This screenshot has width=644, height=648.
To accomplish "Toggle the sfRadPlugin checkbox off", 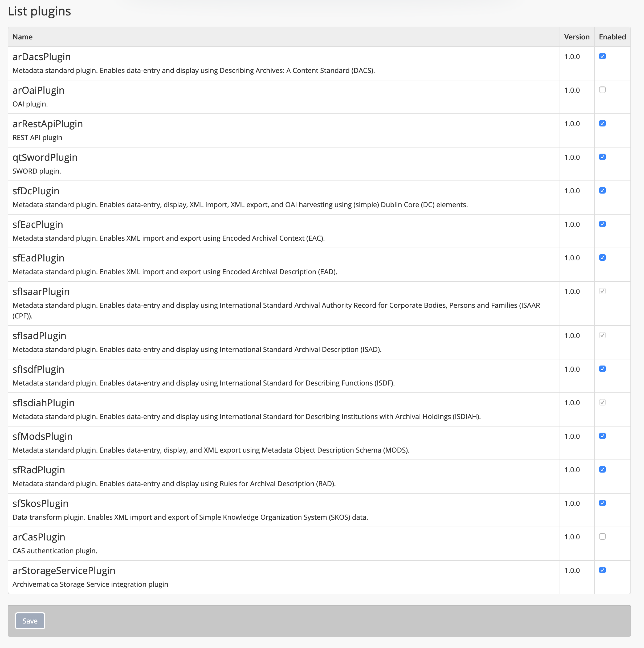I will (x=602, y=470).
